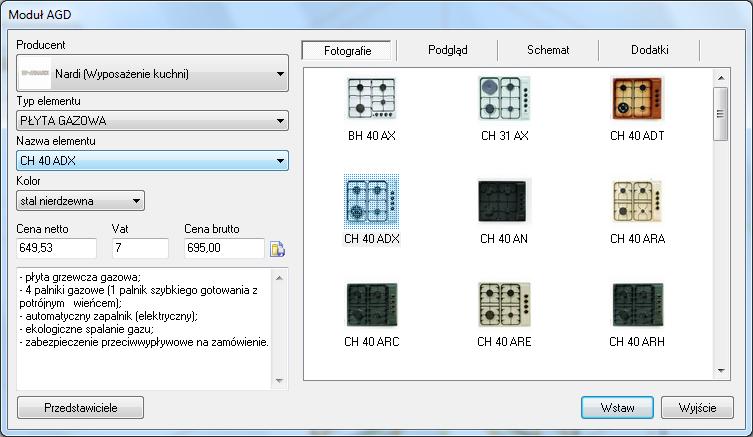Switch to the Podgląd tab
This screenshot has width=753, height=437.
click(x=448, y=50)
